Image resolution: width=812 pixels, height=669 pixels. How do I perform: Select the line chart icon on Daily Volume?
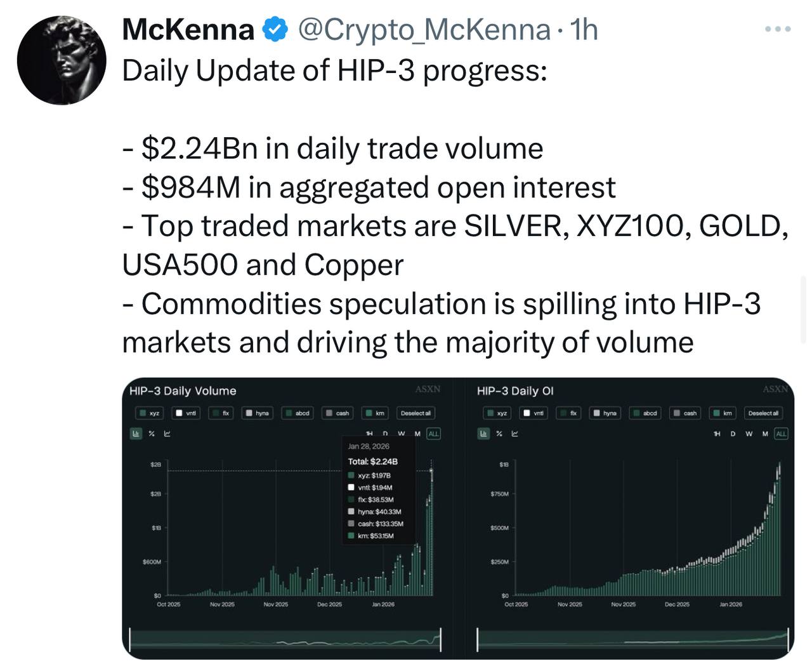click(167, 434)
